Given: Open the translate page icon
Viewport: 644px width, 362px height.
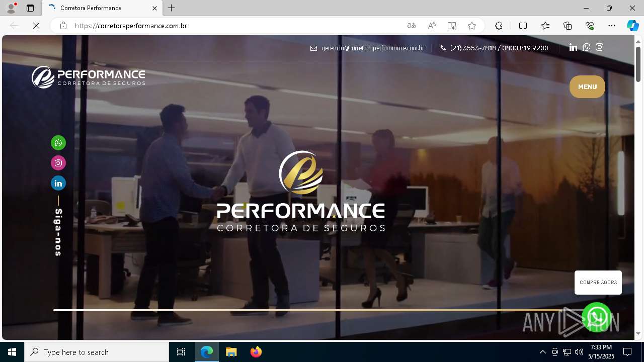Looking at the screenshot, I should point(412,26).
